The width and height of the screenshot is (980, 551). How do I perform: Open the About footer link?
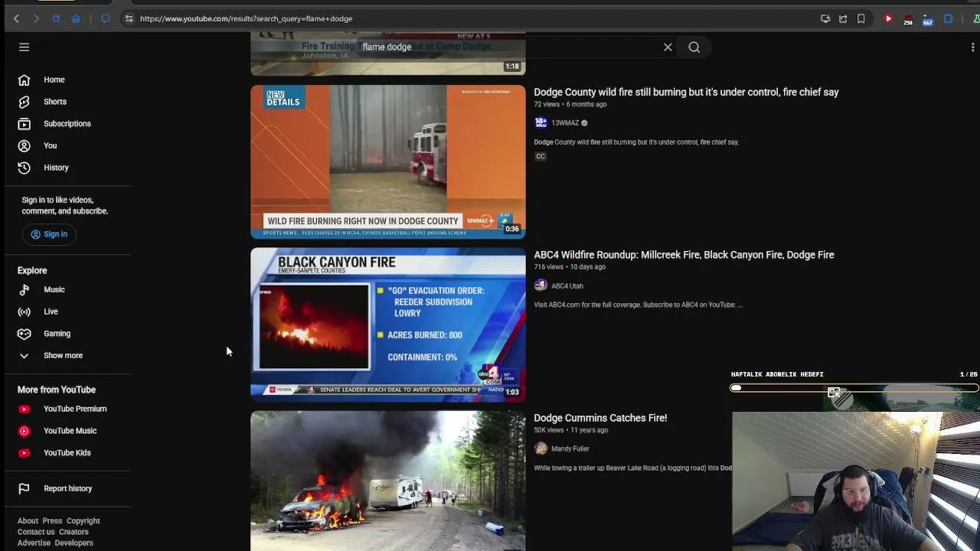pos(28,521)
